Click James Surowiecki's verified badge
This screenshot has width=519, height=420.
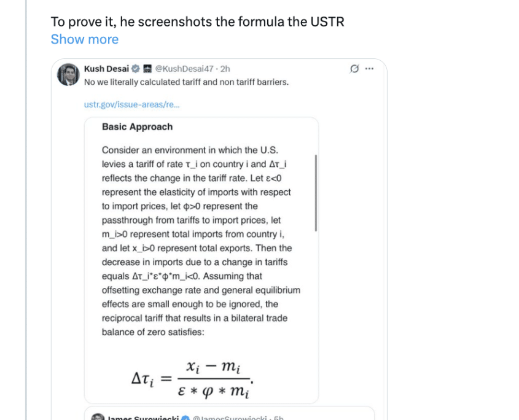(185, 418)
